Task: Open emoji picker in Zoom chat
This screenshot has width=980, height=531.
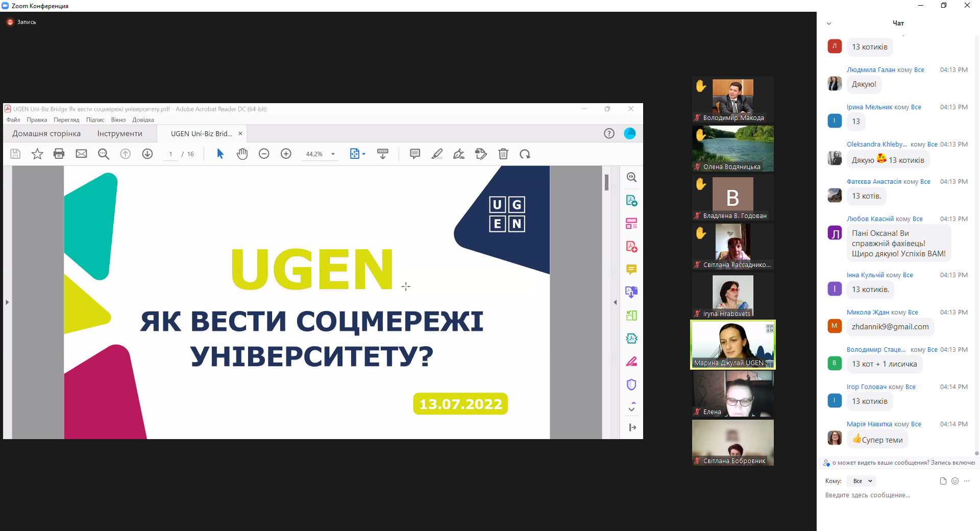Action: [955, 481]
